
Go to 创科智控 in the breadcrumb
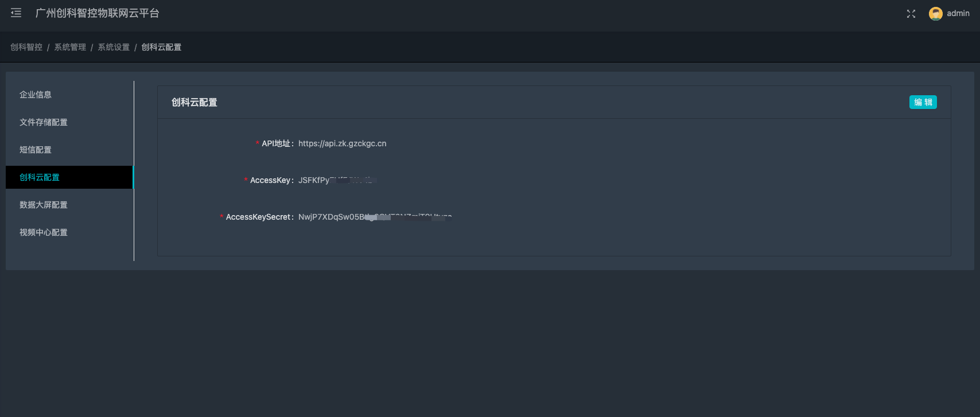tap(26, 47)
